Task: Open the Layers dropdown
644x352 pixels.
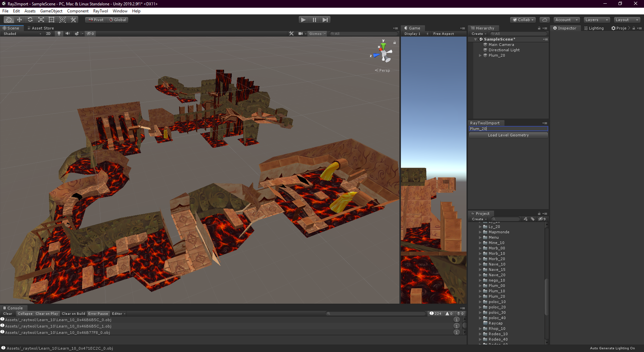Action: coord(597,20)
